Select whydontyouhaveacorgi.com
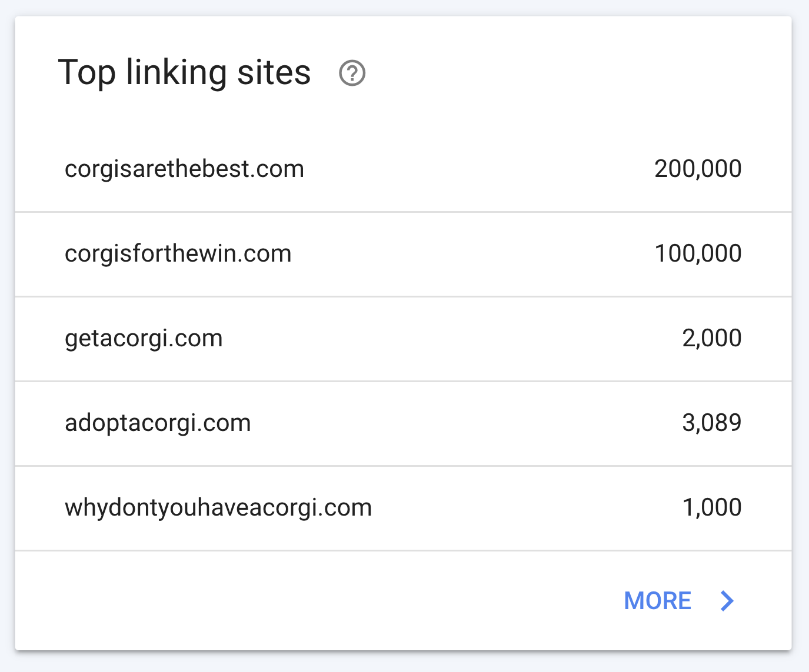The width and height of the screenshot is (809, 672). [x=218, y=507]
